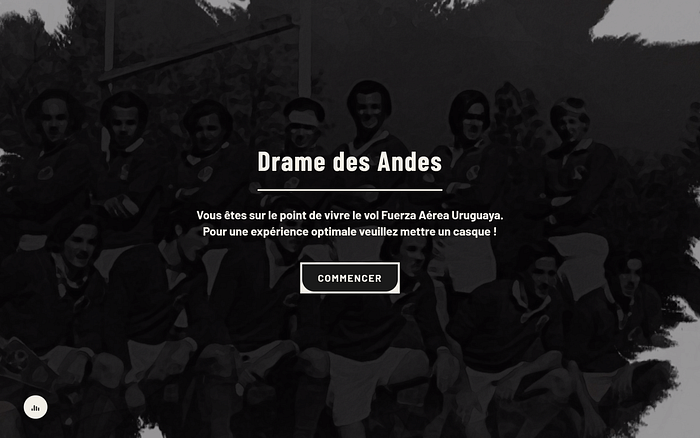Toggle sound with the equalizer bars icon
The width and height of the screenshot is (700, 438).
[x=36, y=407]
